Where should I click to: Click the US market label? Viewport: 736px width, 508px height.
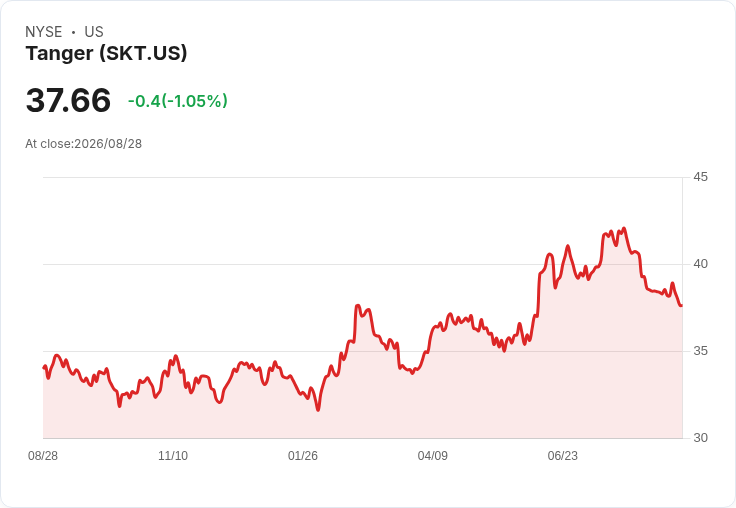coord(94,32)
